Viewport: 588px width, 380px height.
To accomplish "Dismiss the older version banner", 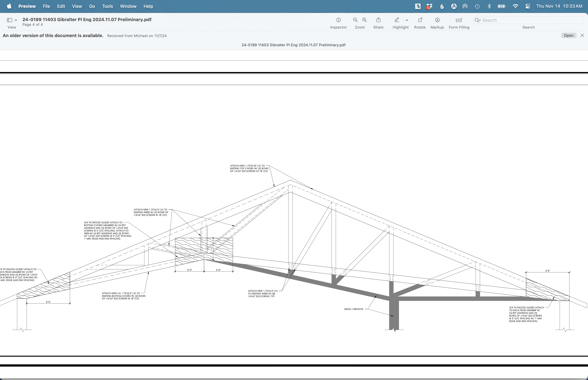I will pyautogui.click(x=582, y=36).
